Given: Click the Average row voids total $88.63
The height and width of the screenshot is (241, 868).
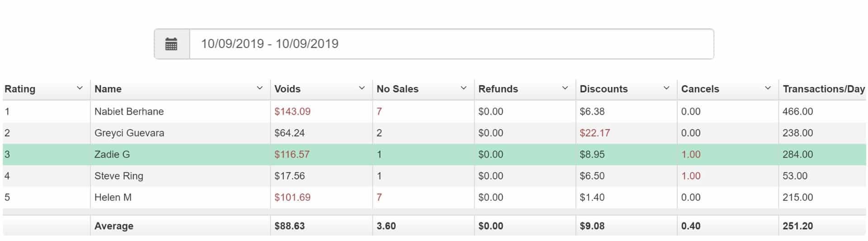Looking at the screenshot, I should 290,226.
